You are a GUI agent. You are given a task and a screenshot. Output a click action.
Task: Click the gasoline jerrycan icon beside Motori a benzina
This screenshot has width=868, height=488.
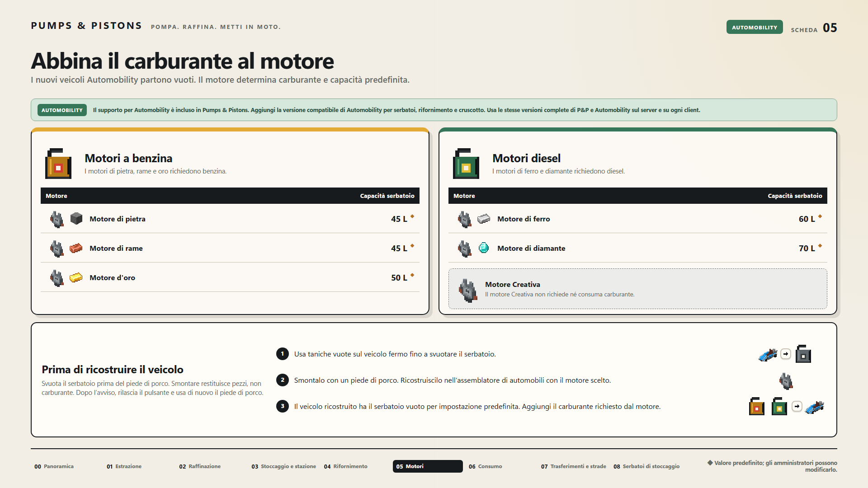tap(58, 164)
